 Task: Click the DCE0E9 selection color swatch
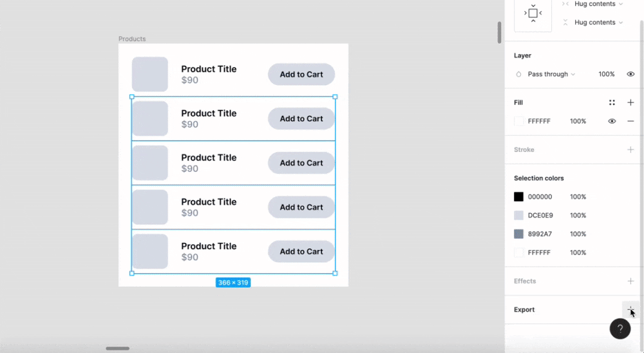518,215
